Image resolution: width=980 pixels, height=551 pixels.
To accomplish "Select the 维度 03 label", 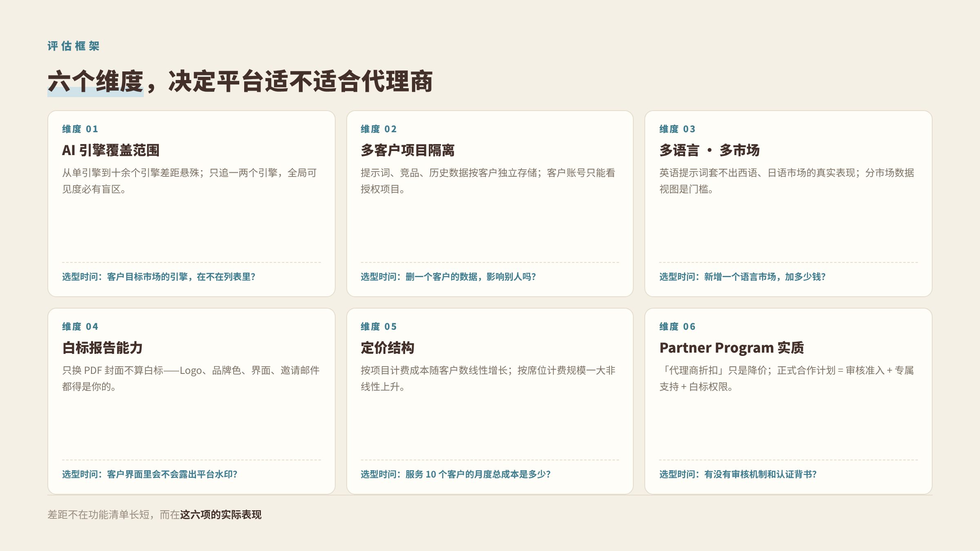I will (677, 129).
